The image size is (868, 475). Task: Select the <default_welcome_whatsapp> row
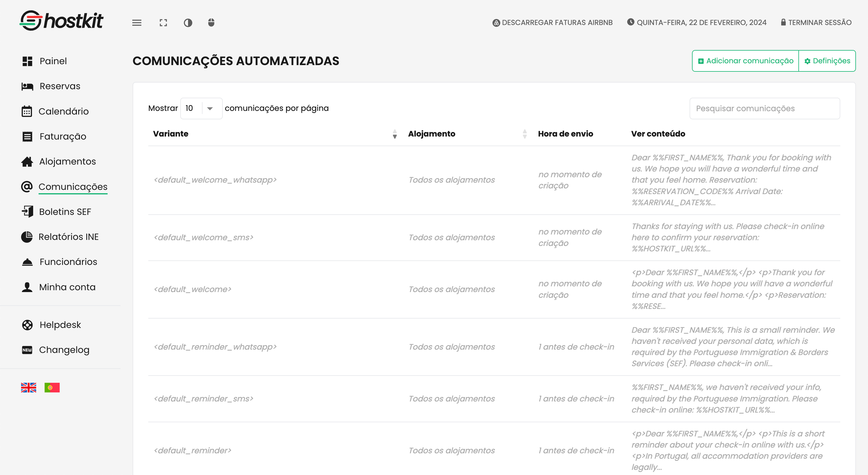click(x=494, y=180)
